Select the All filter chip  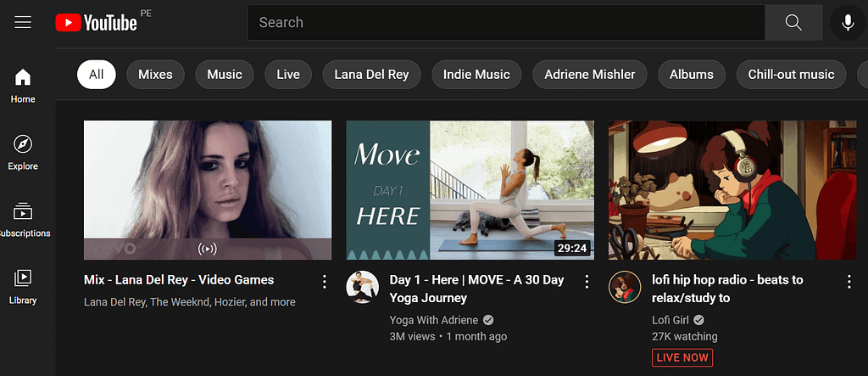click(x=97, y=75)
